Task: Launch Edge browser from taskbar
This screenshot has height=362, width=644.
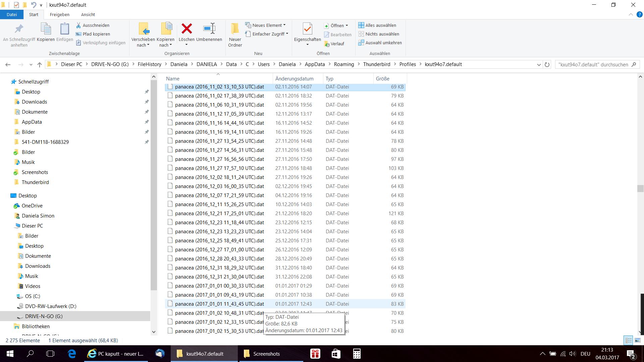Action: click(x=72, y=354)
